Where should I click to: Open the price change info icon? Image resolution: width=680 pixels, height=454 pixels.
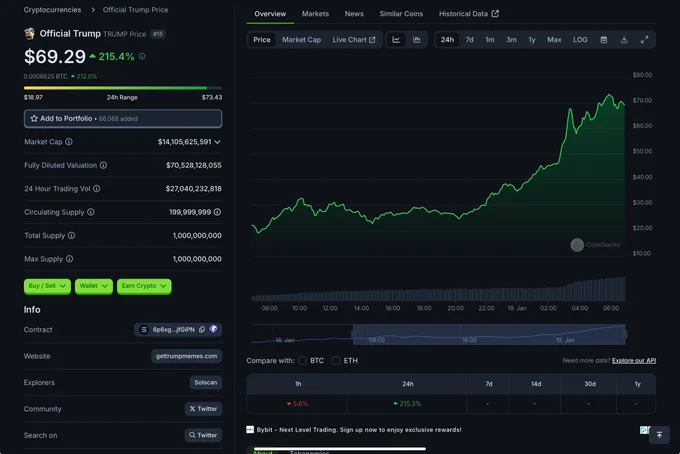tap(142, 56)
